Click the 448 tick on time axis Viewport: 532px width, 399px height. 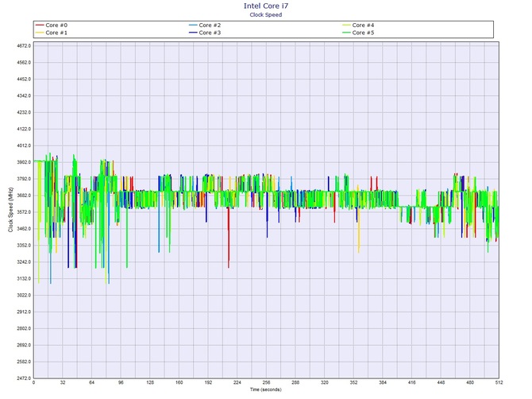(x=441, y=382)
